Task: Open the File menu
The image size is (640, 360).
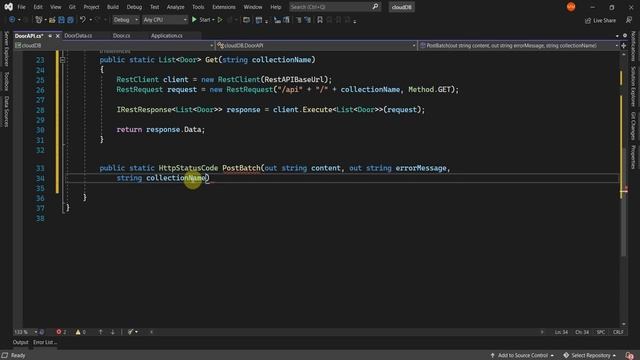Action: (x=21, y=7)
